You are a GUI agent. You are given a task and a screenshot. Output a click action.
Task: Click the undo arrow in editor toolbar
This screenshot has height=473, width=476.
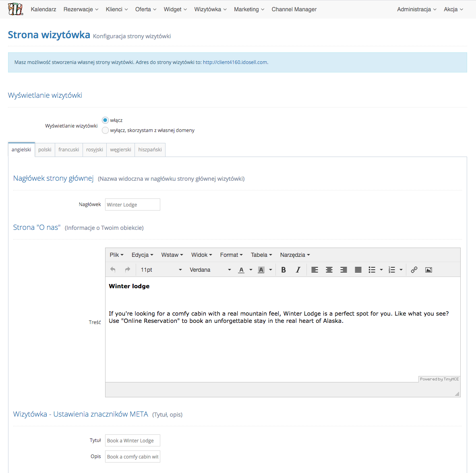pos(113,270)
